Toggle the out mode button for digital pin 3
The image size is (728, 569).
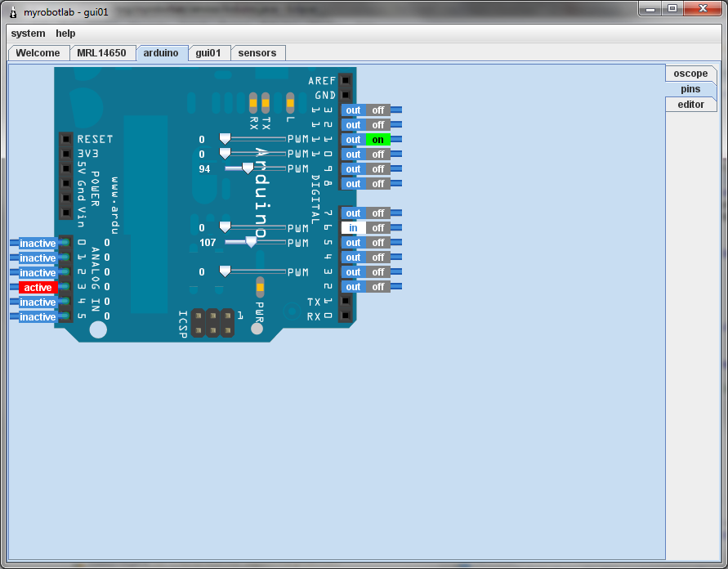click(353, 271)
